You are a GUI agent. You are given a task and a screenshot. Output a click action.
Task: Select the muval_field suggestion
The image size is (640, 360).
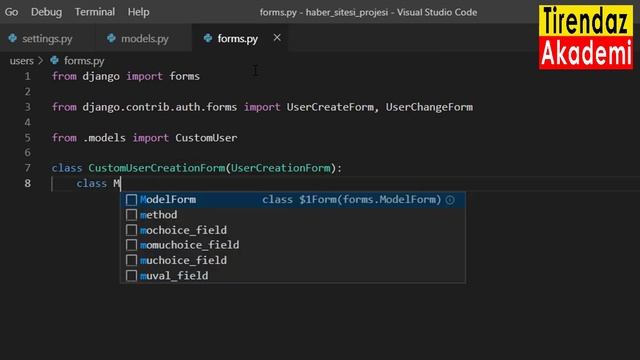(293, 276)
